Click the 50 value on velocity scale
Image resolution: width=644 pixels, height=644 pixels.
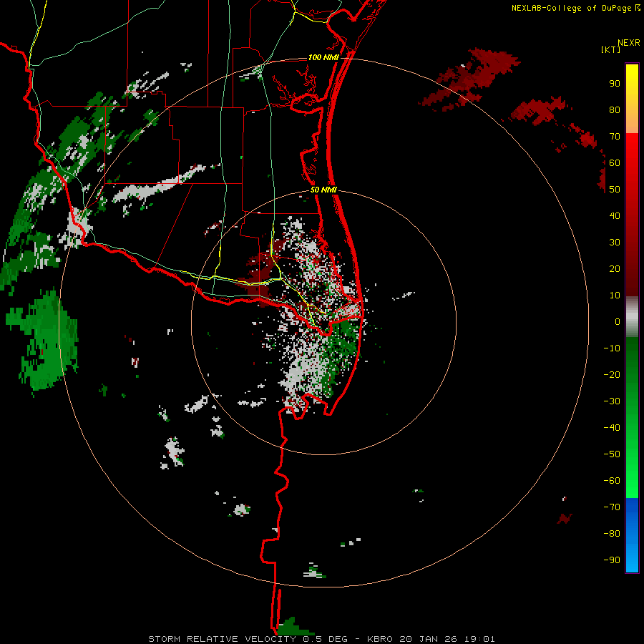pyautogui.click(x=615, y=190)
